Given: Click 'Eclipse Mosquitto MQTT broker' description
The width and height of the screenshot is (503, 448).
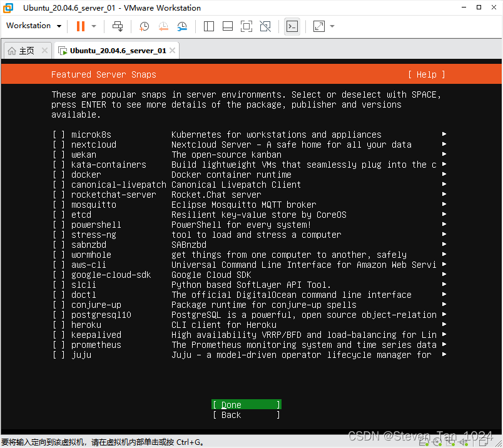Looking at the screenshot, I should tap(244, 205).
